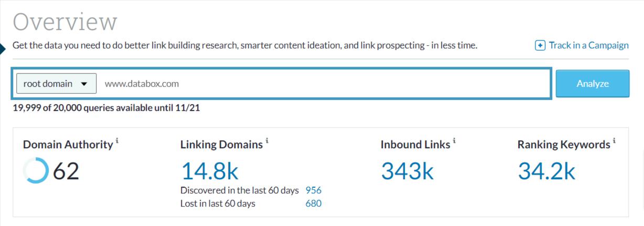644x226 pixels.
Task: Follow the Track in a Campaign link
Action: [588, 46]
